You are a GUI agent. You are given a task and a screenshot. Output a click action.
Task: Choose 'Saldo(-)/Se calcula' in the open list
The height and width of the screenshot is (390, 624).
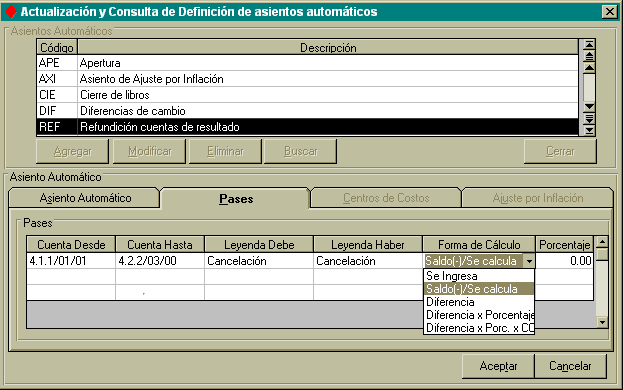479,289
